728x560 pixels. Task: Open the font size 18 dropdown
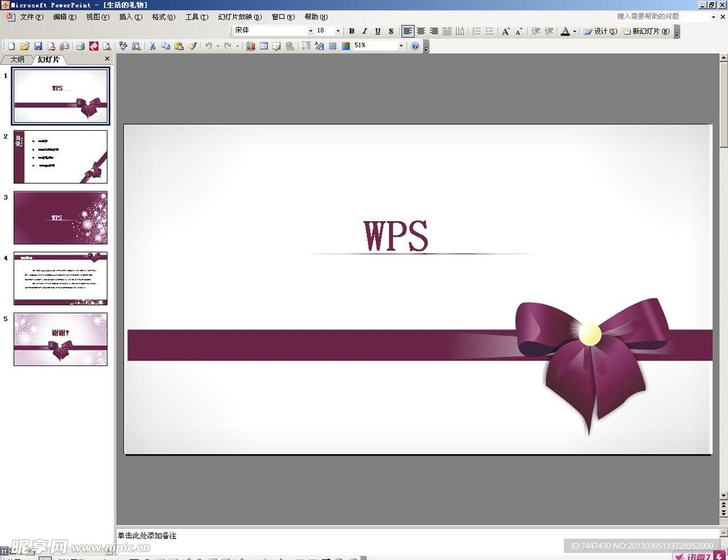(x=338, y=31)
